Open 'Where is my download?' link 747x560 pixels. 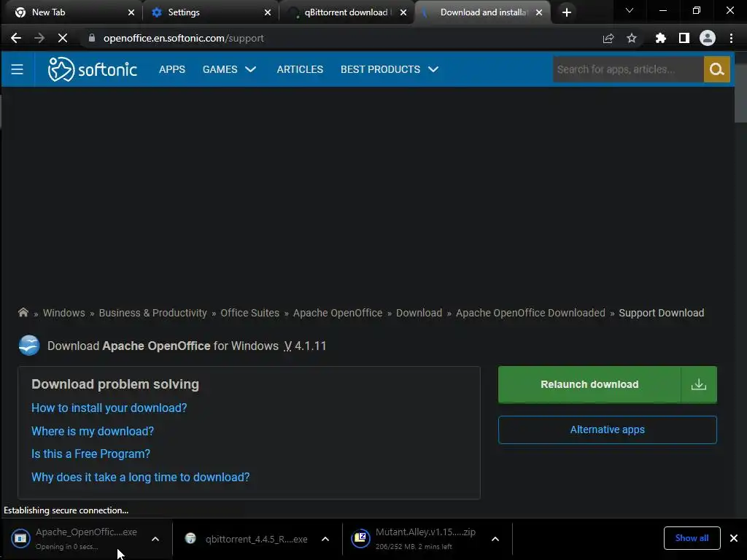pos(93,431)
